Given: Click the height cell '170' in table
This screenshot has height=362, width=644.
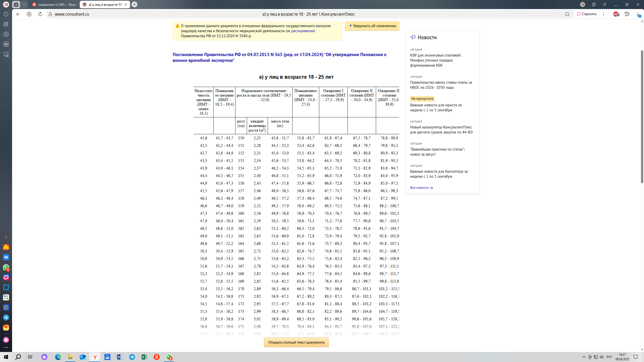Looking at the screenshot, I should pos(241,289).
